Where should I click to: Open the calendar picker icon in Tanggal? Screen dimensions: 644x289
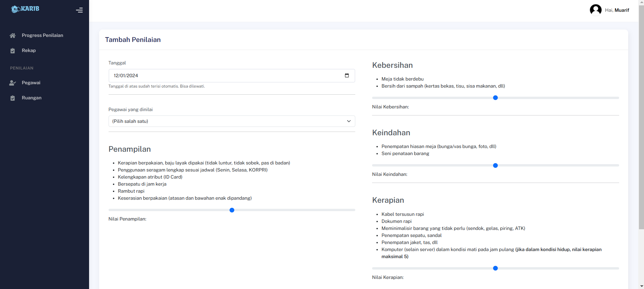pyautogui.click(x=347, y=76)
